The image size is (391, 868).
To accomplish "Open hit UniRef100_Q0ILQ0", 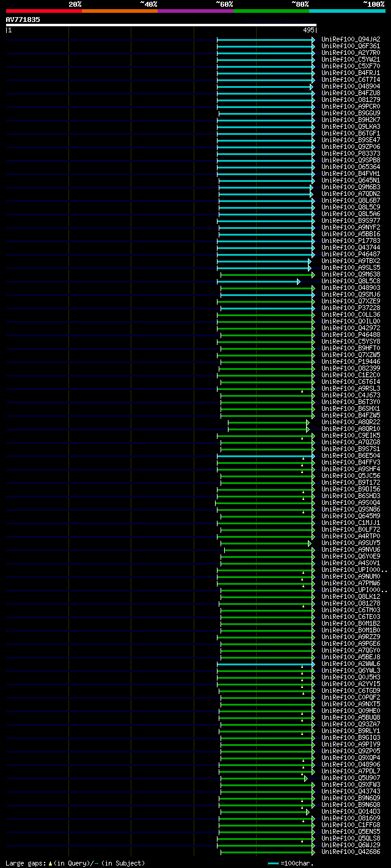I will click(x=351, y=322).
